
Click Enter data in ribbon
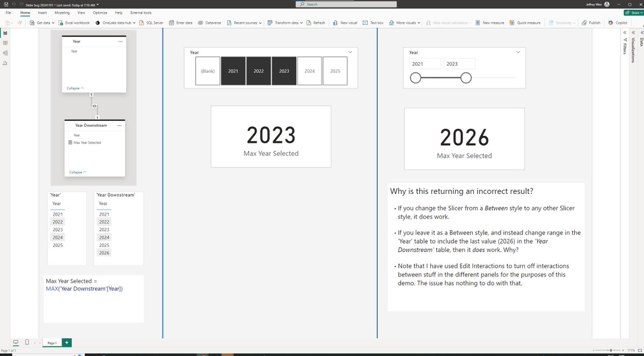(x=180, y=23)
